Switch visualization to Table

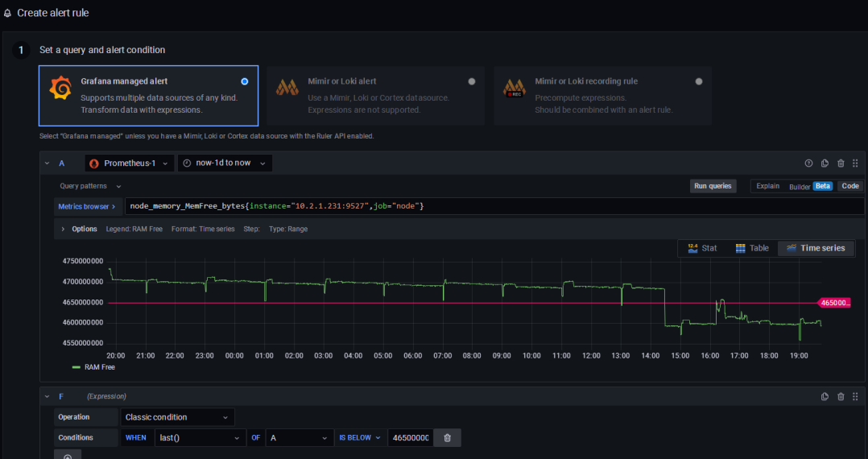[752, 248]
